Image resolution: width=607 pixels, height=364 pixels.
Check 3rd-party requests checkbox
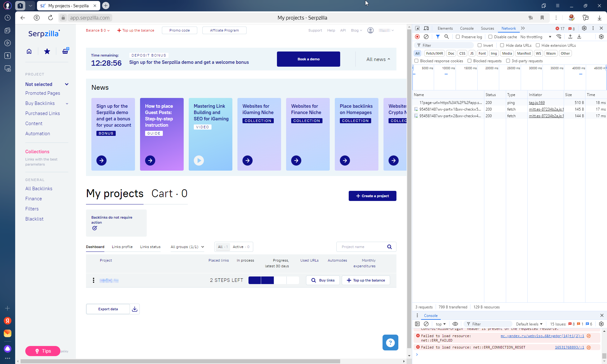click(x=508, y=61)
